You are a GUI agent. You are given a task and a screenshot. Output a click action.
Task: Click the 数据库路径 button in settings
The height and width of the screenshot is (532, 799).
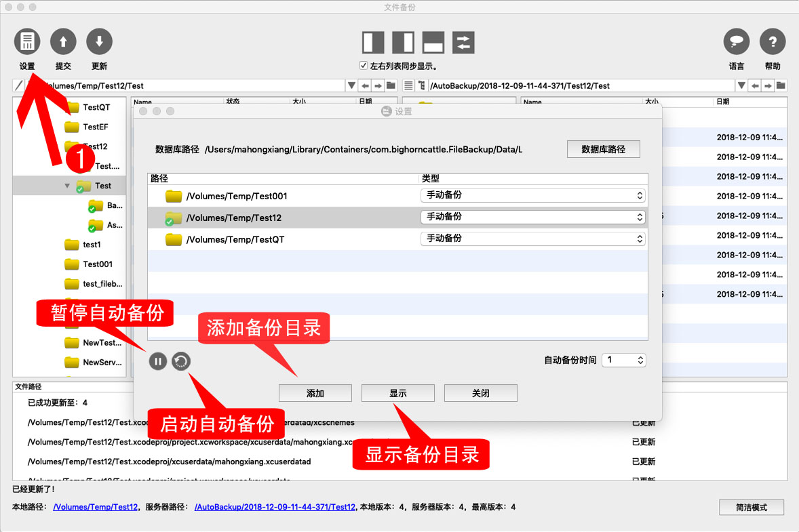[604, 149]
